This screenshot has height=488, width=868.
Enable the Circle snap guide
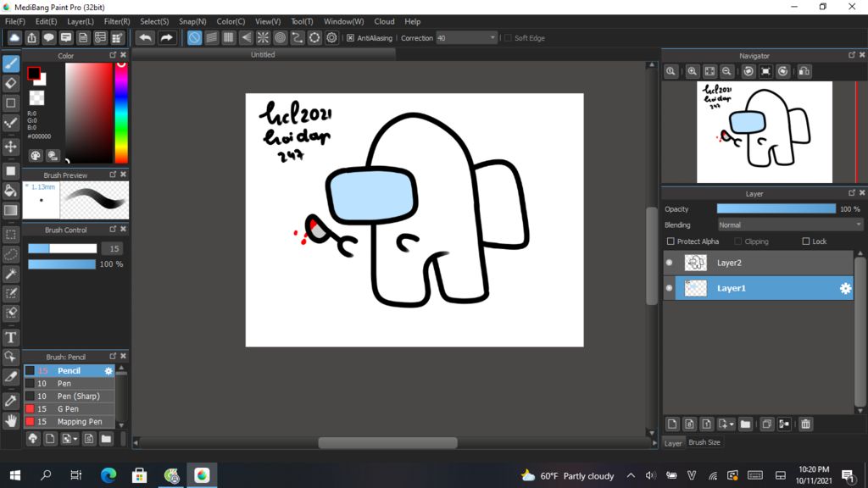pos(280,37)
